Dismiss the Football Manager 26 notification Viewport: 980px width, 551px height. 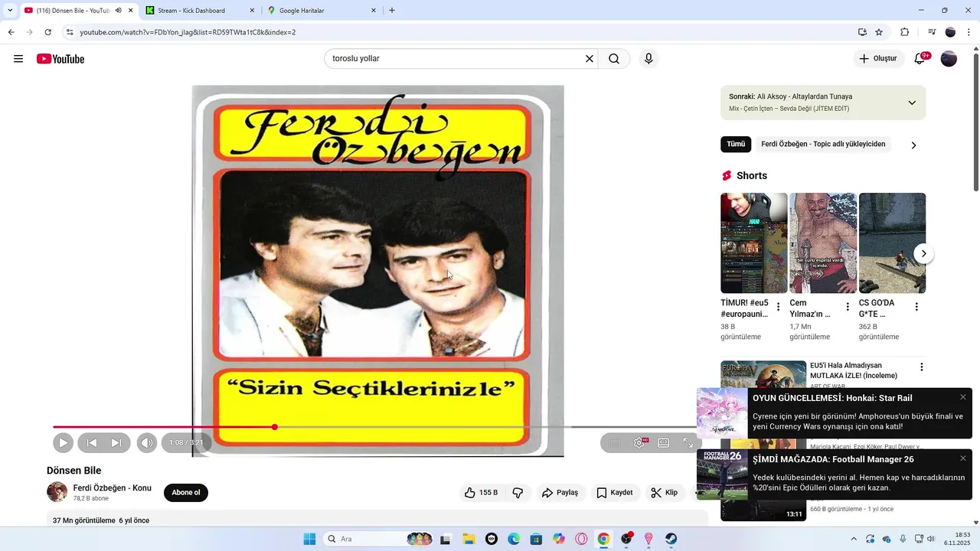(963, 458)
